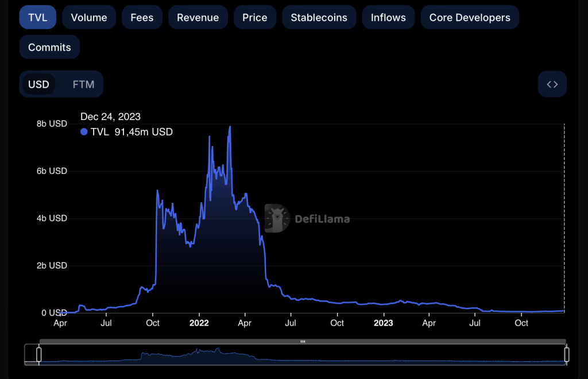The width and height of the screenshot is (588, 379).
Task: Switch denomination to FTM
Action: pyautogui.click(x=83, y=84)
